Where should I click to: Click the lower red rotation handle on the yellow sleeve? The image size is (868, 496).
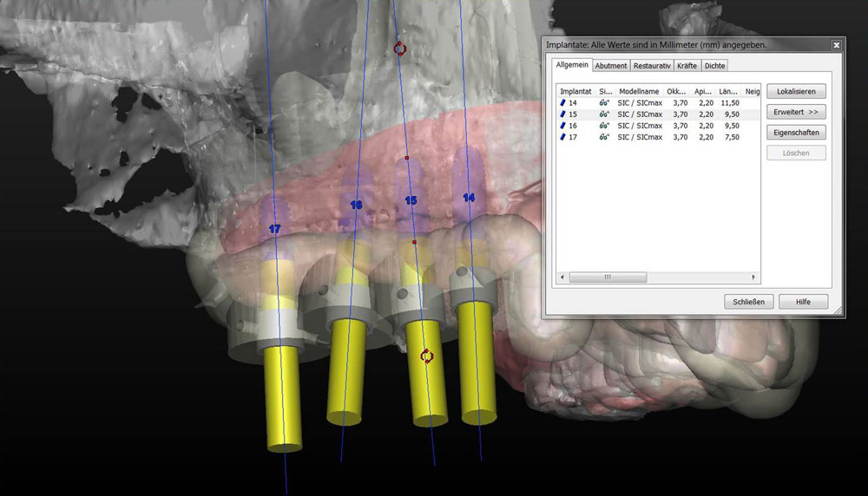(426, 356)
